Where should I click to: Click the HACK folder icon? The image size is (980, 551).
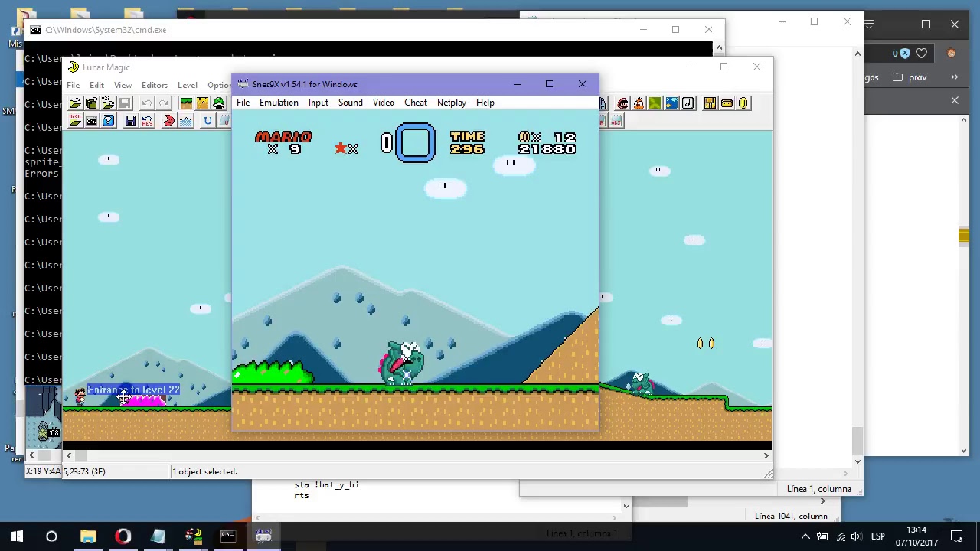coord(75,121)
